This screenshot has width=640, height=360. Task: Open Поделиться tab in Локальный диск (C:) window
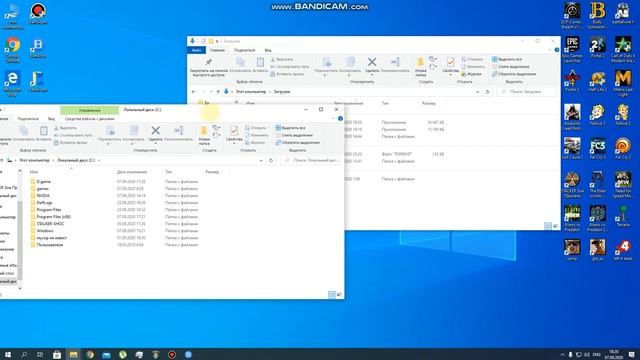tap(28, 119)
